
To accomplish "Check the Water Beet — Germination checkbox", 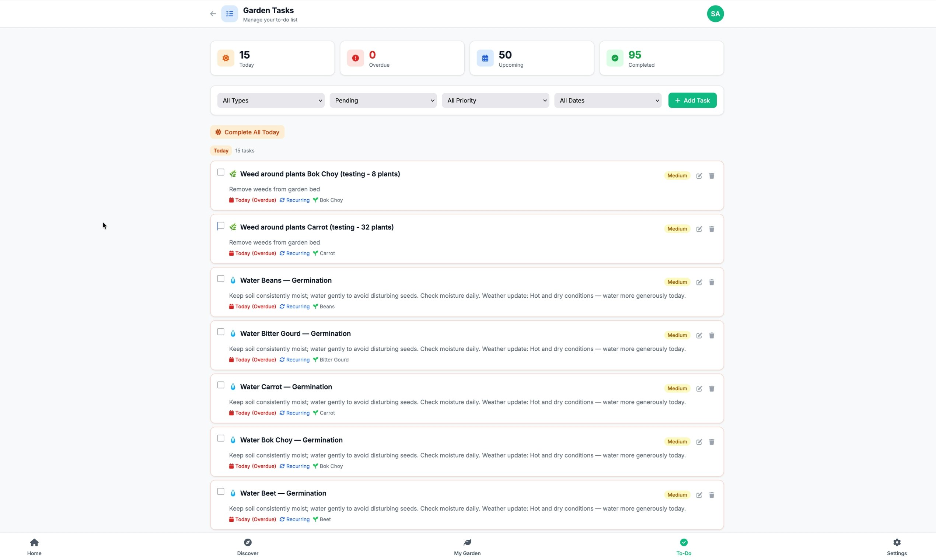I will click(x=221, y=491).
